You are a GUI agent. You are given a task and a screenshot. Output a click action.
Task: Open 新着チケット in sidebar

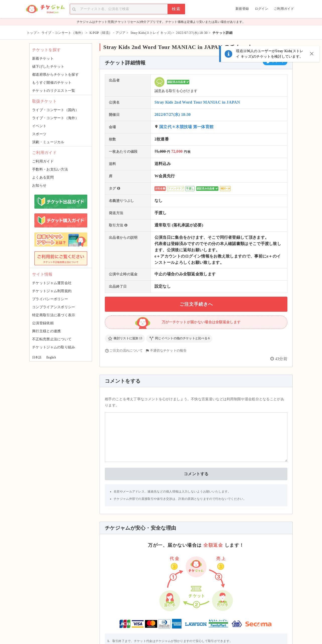(x=43, y=58)
